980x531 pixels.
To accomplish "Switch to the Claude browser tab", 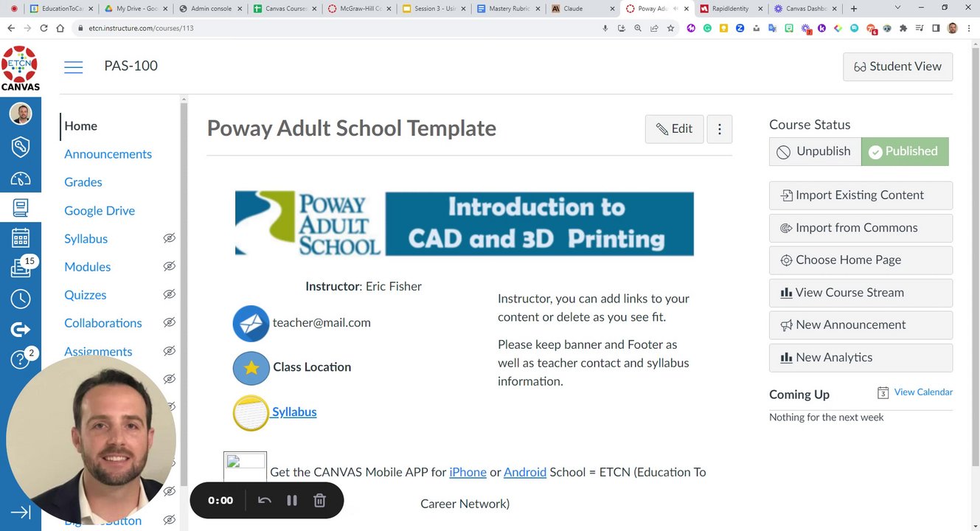I will 582,9.
